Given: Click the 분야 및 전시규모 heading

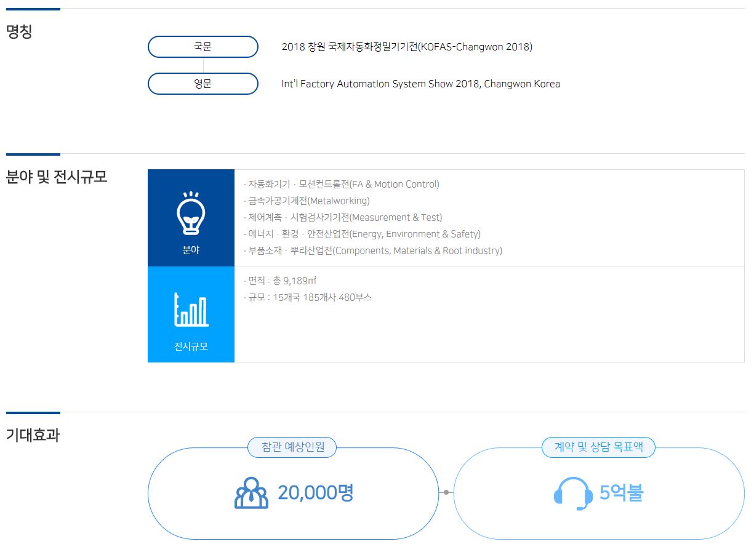Looking at the screenshot, I should pyautogui.click(x=57, y=177).
